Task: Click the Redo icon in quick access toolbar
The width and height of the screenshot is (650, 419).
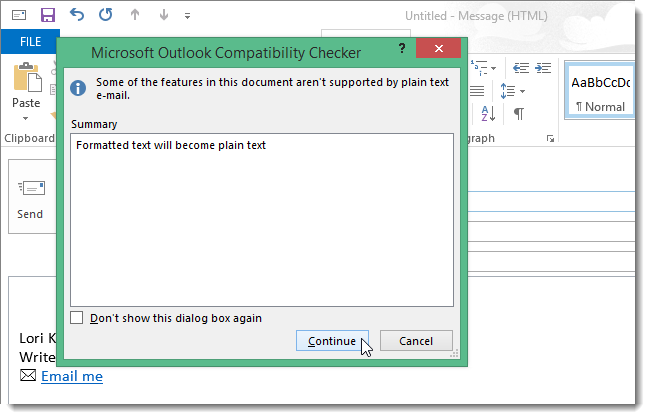Action: tap(106, 15)
